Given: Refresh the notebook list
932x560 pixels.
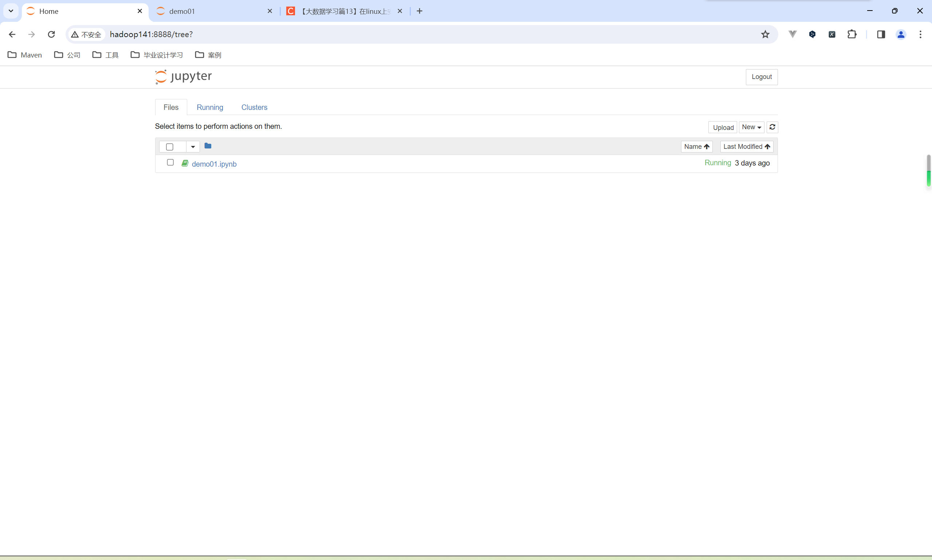Looking at the screenshot, I should 772,127.
